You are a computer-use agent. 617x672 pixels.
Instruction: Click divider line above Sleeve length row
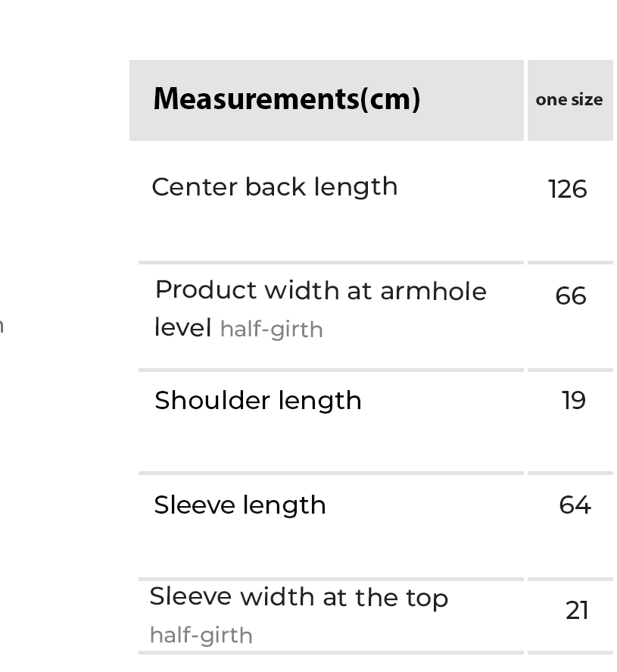tap(331, 474)
